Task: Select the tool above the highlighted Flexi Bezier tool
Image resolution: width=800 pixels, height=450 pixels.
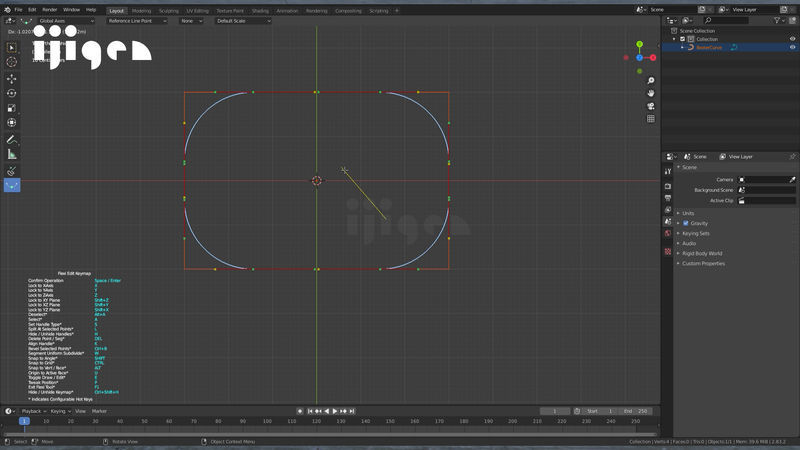Action: pyautogui.click(x=12, y=170)
